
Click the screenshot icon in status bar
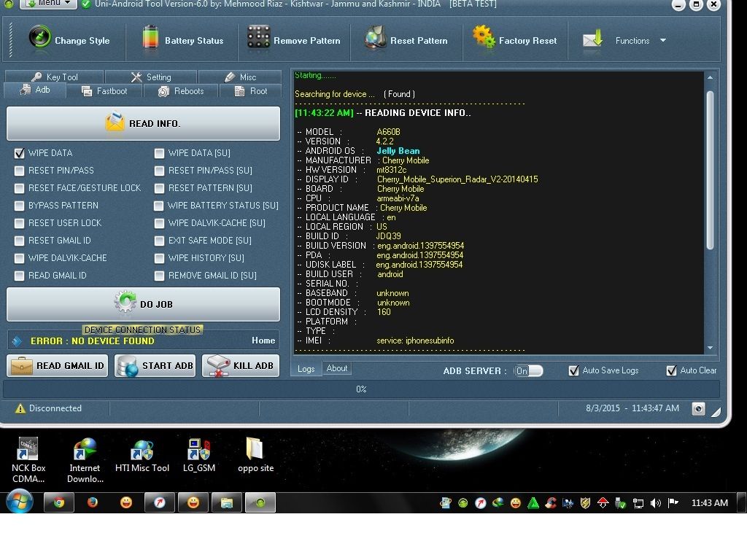click(698, 408)
